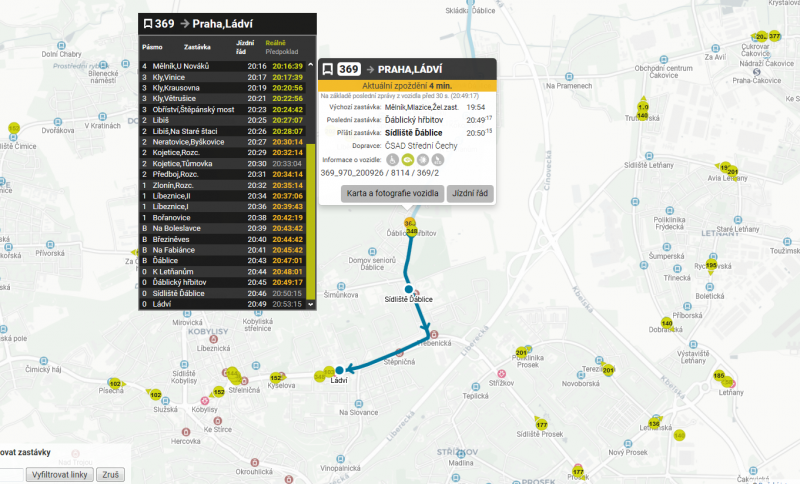Viewport: 800px width, 484px height.
Task: Select the 201 bus marker at Avia Letňany
Action: point(732,171)
